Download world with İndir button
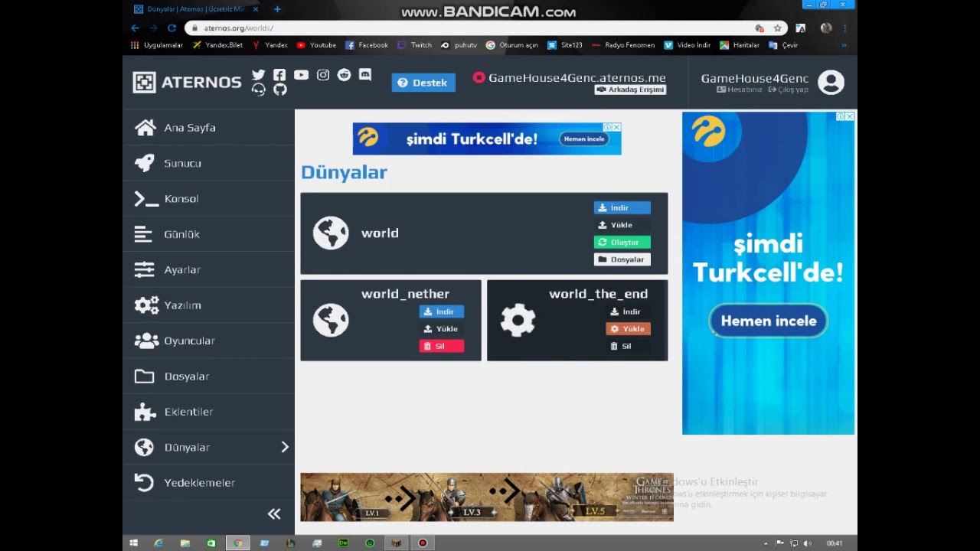This screenshot has width=980, height=551. pos(622,207)
